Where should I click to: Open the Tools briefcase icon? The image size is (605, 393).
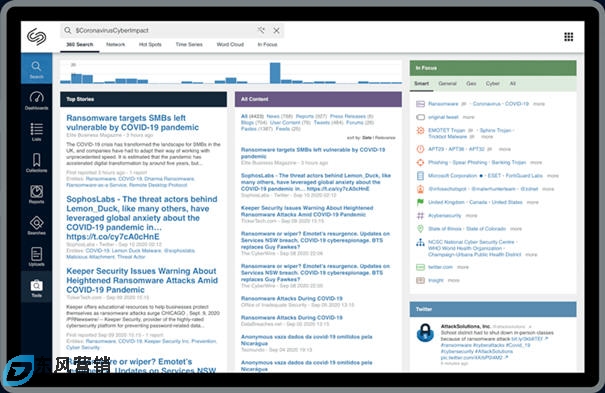[x=36, y=288]
